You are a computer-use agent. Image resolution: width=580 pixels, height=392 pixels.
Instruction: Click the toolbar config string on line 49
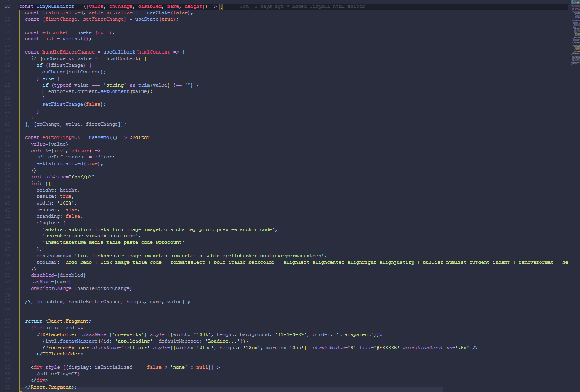tap(208, 262)
